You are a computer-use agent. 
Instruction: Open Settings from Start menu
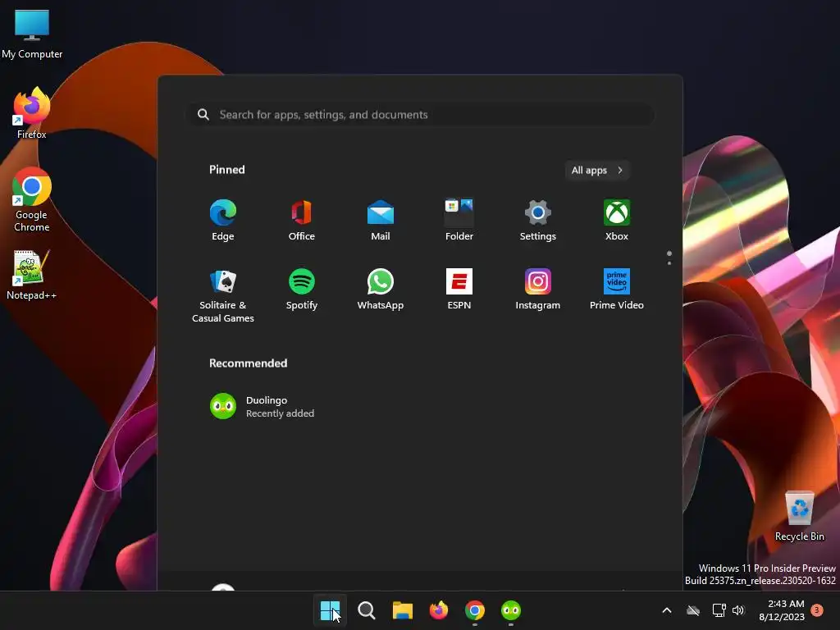tap(538, 220)
